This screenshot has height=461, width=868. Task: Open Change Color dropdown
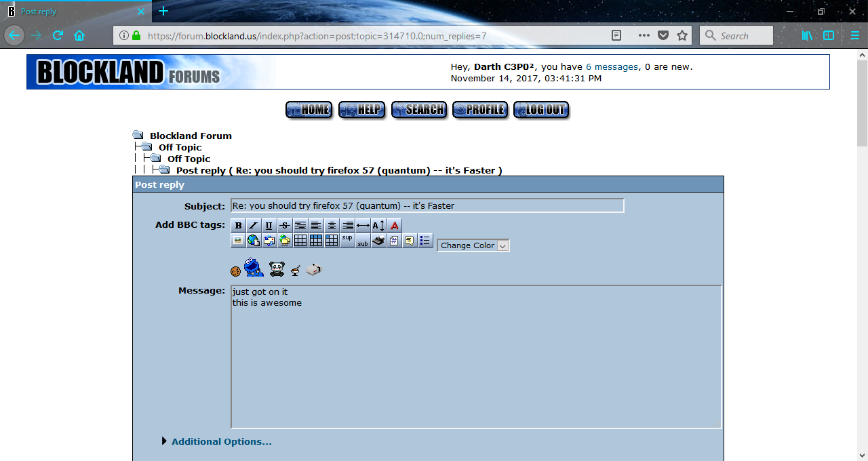click(473, 245)
